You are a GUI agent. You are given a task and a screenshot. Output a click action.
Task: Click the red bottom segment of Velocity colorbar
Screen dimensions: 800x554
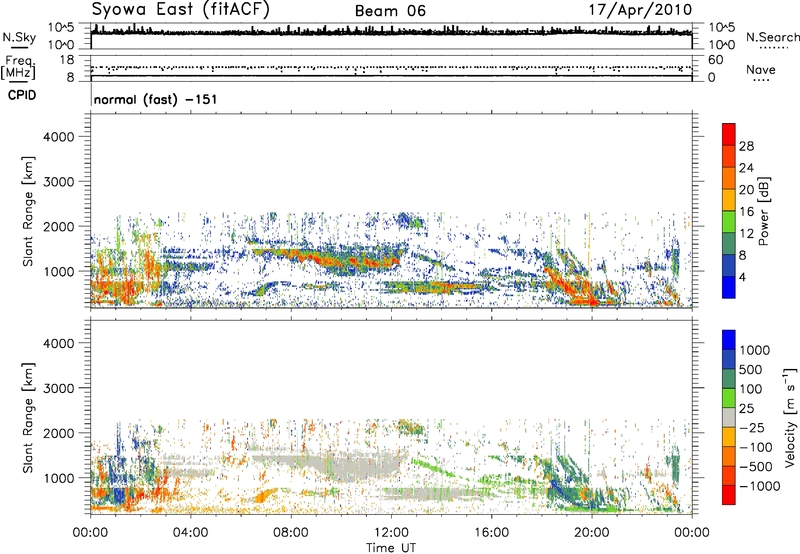tap(729, 495)
